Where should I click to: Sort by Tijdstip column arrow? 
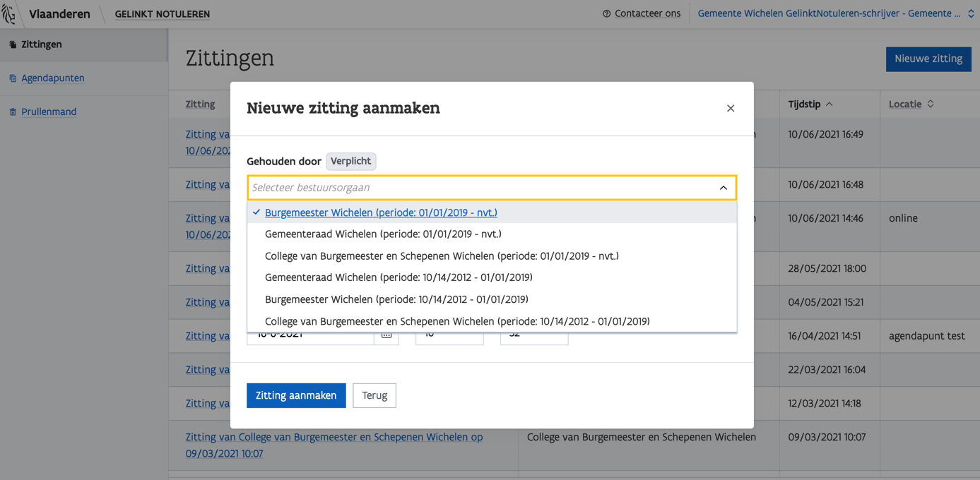tap(830, 104)
